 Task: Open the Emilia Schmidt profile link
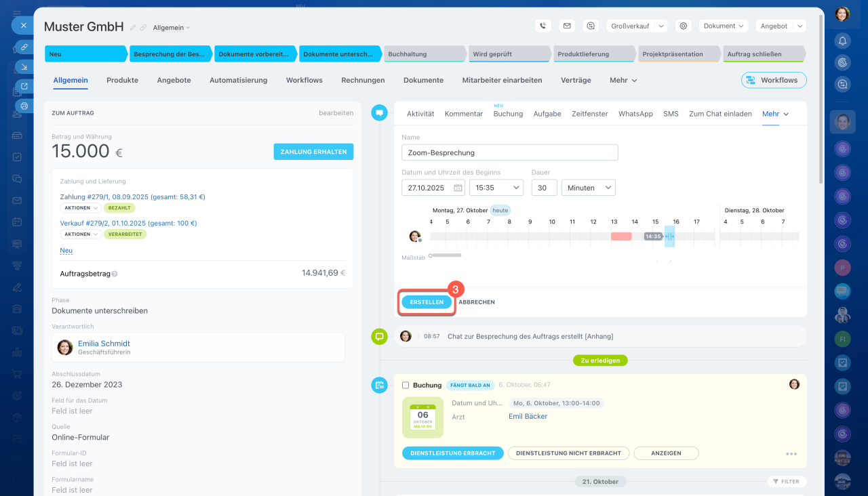pos(104,344)
